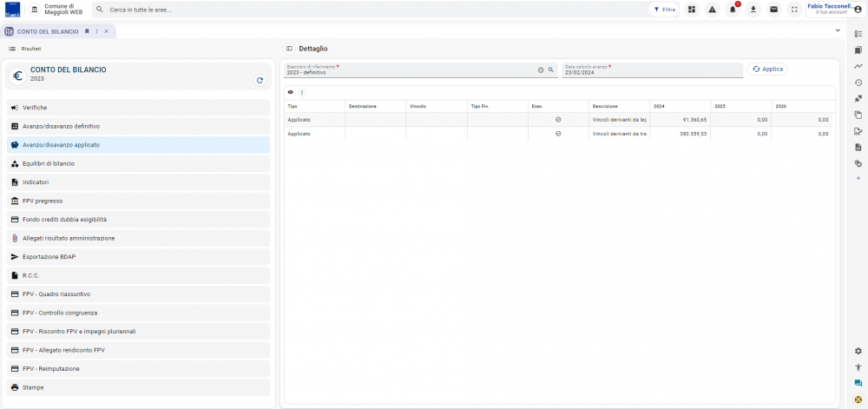Image resolution: width=868 pixels, height=409 pixels.
Task: Open the dashboard widgets icon in top bar
Action: click(692, 10)
